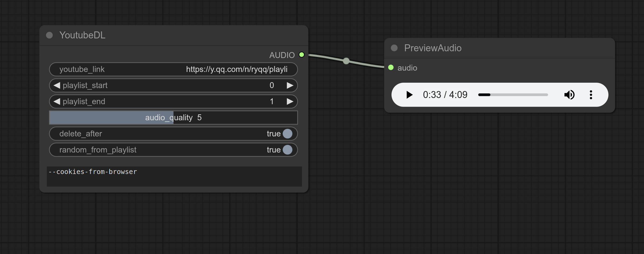Viewport: 644px width, 254px height.
Task: Increase playlist_end with right arrow
Action: (290, 101)
